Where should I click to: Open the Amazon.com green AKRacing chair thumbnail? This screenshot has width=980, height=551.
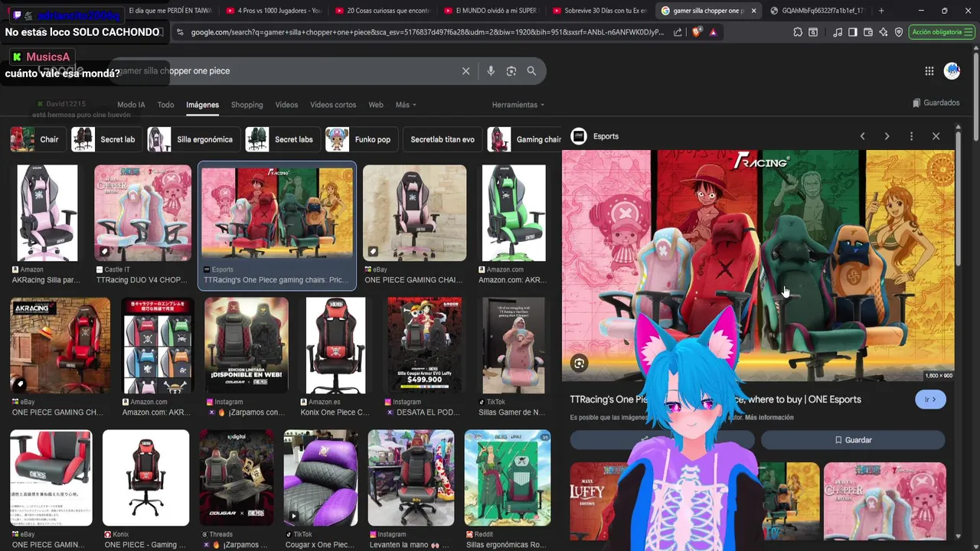tap(514, 214)
